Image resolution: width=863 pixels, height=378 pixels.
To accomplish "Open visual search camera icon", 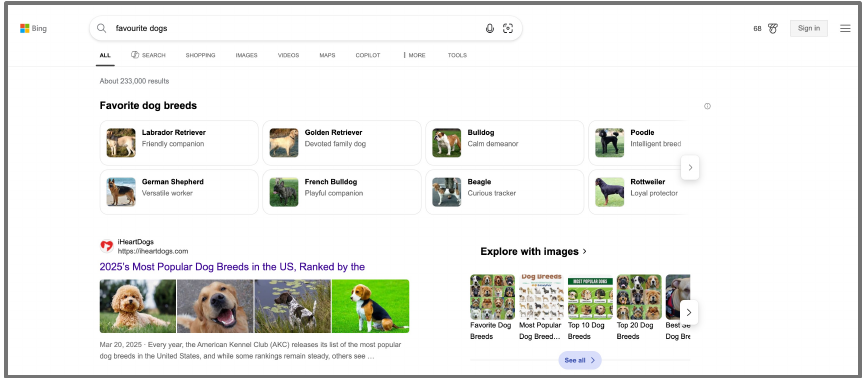I will pyautogui.click(x=508, y=29).
